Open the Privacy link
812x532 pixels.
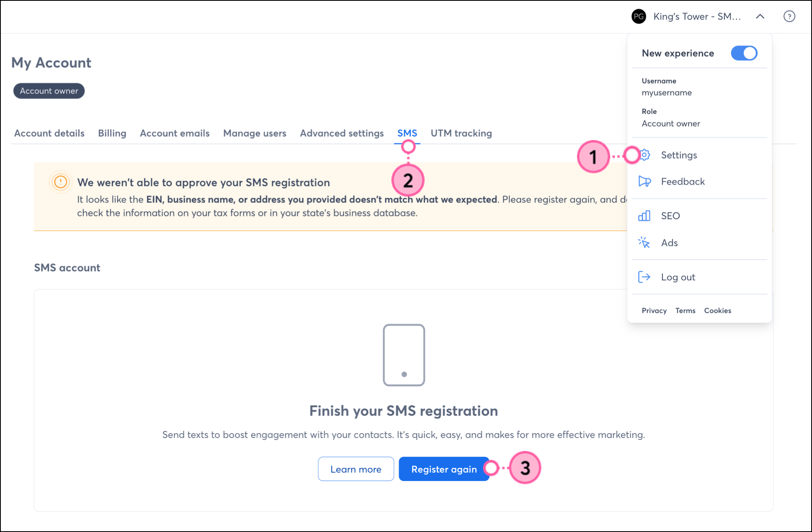(x=654, y=311)
